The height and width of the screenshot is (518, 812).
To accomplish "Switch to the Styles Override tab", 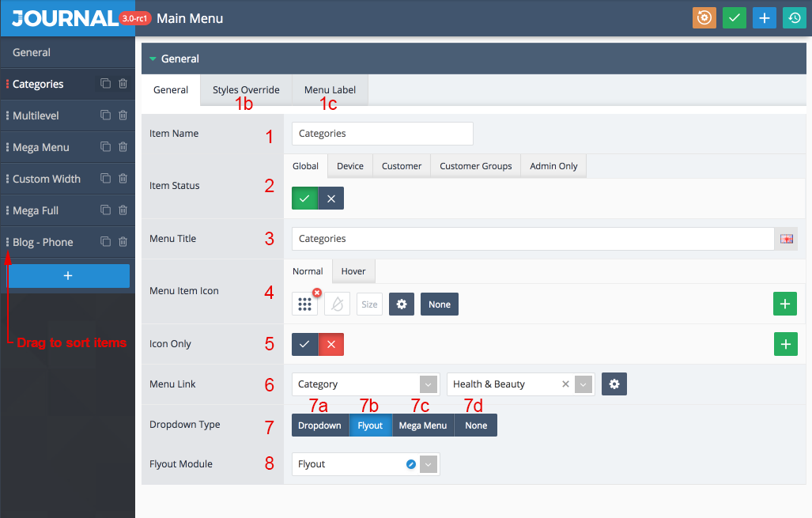I will (246, 90).
